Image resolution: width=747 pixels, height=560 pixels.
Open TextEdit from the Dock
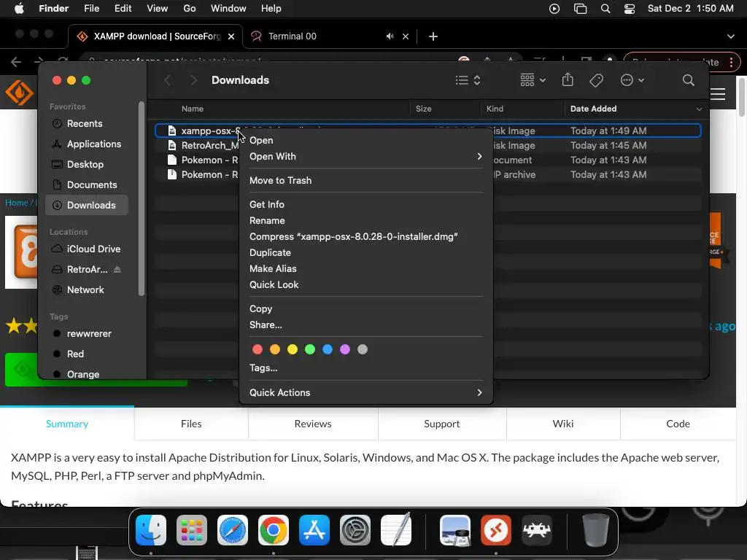pos(396,530)
